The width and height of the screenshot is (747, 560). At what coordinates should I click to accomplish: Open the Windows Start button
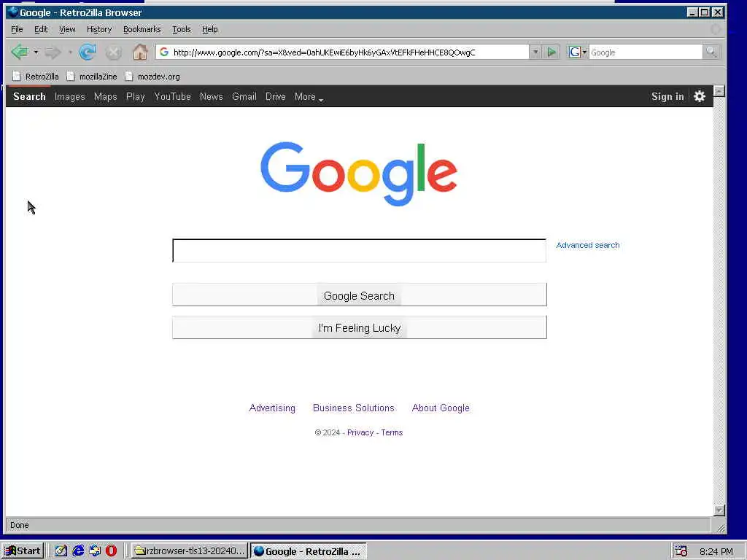(x=23, y=551)
